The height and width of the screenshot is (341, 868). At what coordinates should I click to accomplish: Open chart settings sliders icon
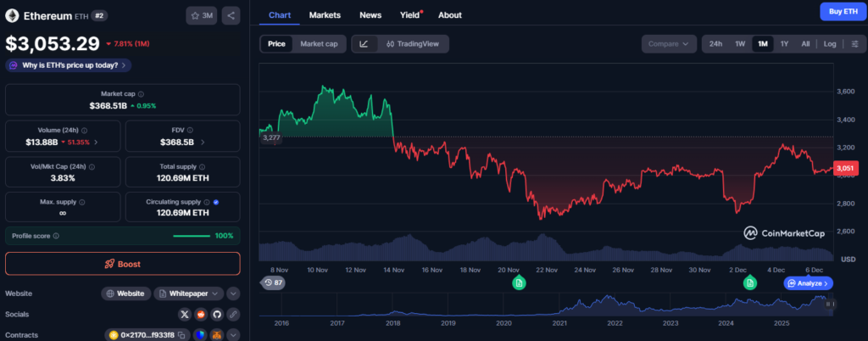(854, 43)
